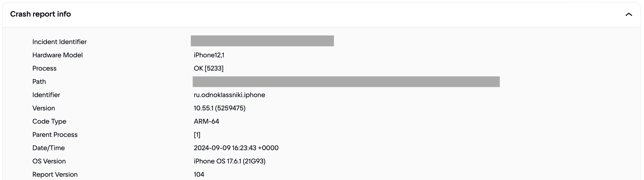Image resolution: width=644 pixels, height=180 pixels.
Task: Click the Report Version label
Action: tap(55, 175)
